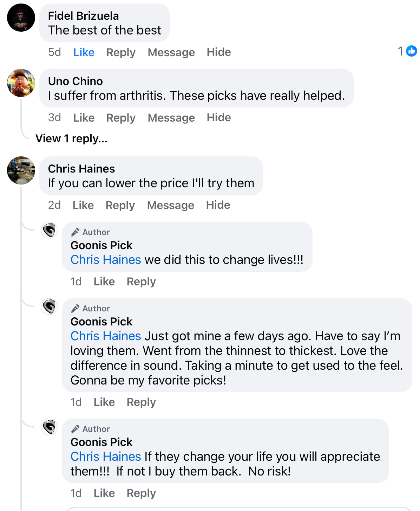This screenshot has width=420, height=511.
Task: Reply to Uno Chino's comment
Action: pos(121,118)
